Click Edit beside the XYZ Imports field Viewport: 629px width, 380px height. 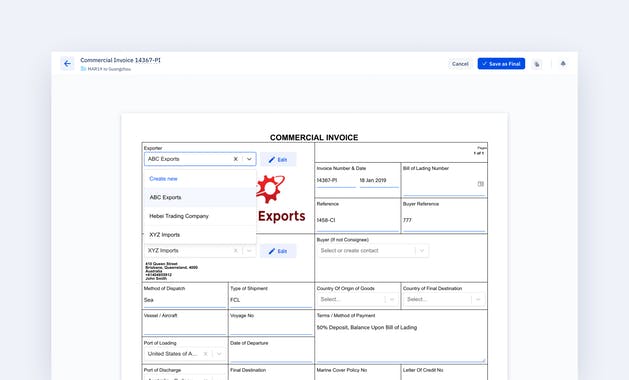point(278,251)
